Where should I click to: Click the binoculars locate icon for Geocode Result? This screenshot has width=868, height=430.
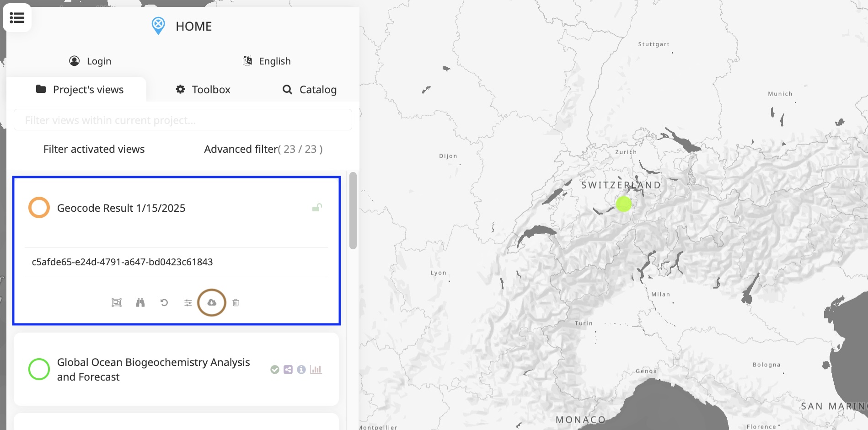tap(140, 302)
